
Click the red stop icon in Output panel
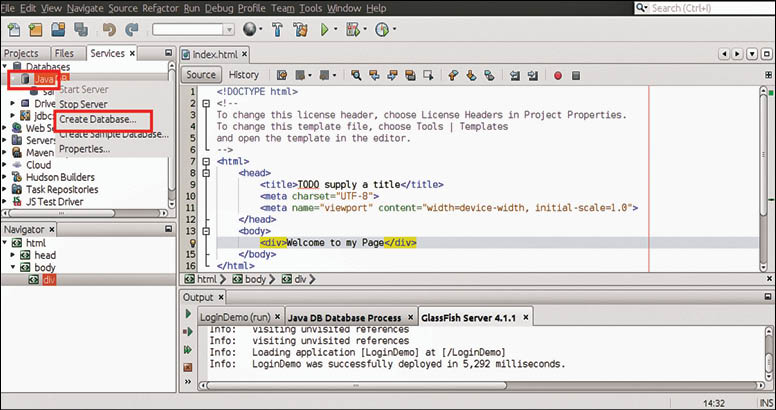click(x=187, y=367)
